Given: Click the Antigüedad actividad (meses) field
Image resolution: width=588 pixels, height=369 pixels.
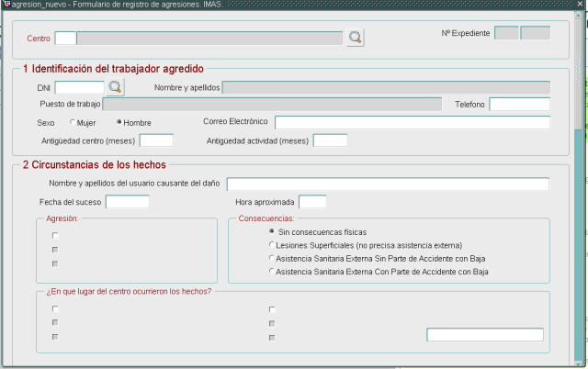Looking at the screenshot, I should pyautogui.click(x=330, y=140).
